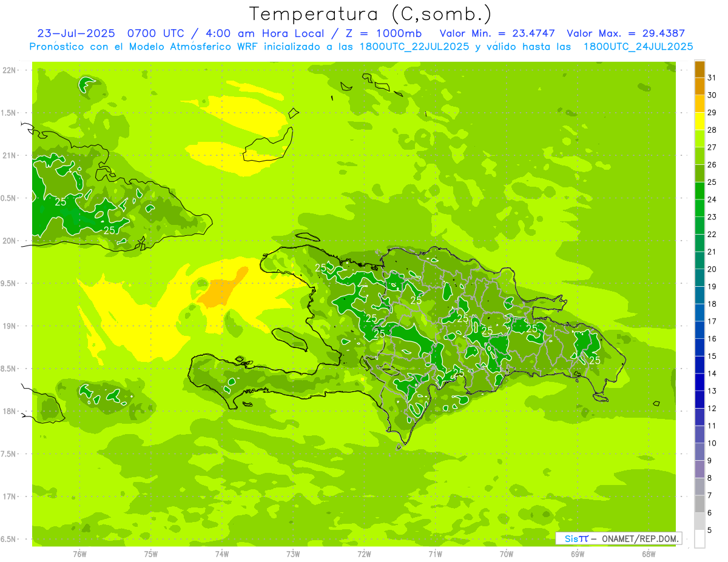Click the "Valor Min. = 23.4747" readout
728x562 pixels.
[x=497, y=33]
